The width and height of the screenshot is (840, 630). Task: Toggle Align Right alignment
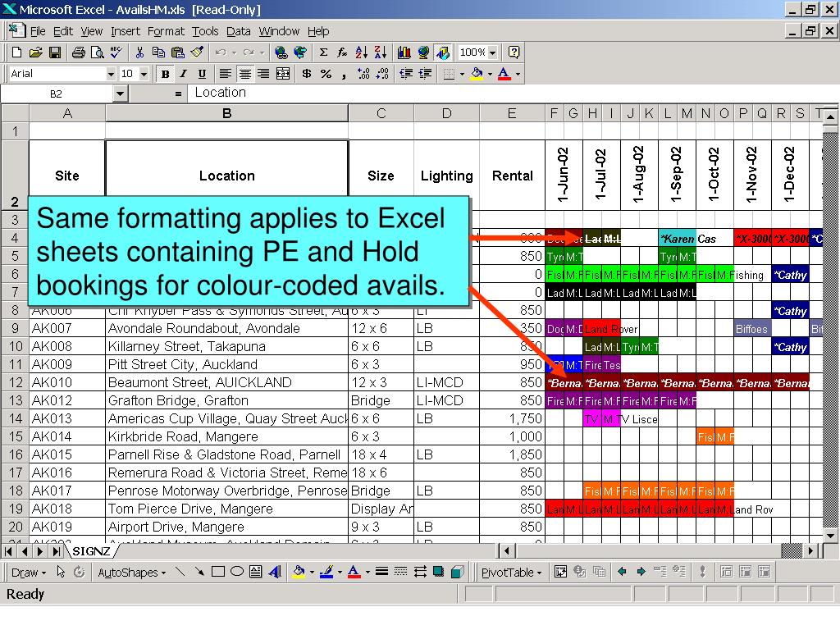click(263, 74)
